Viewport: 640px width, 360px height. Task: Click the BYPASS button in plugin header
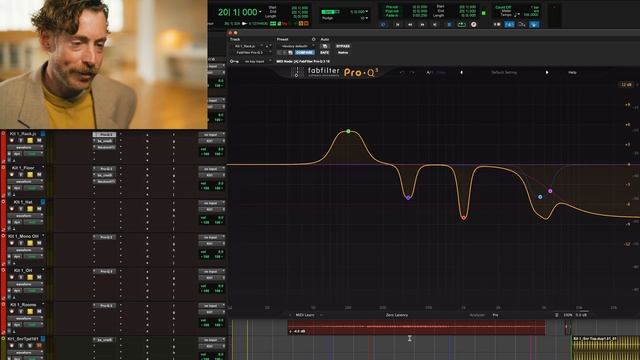pyautogui.click(x=343, y=46)
